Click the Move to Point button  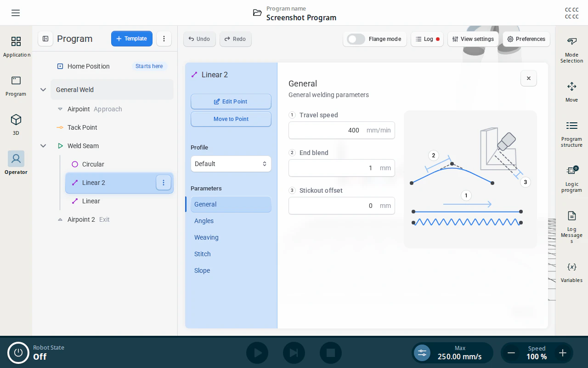(x=231, y=119)
